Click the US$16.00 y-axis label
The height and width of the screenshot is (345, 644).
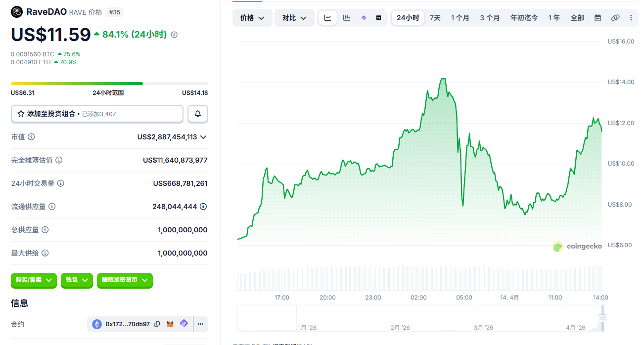pos(621,42)
